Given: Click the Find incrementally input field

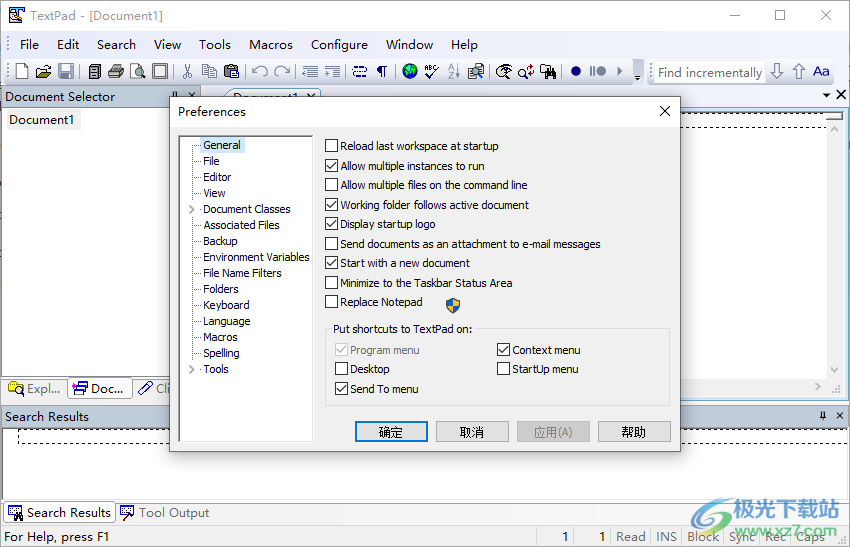Looking at the screenshot, I should click(x=709, y=72).
